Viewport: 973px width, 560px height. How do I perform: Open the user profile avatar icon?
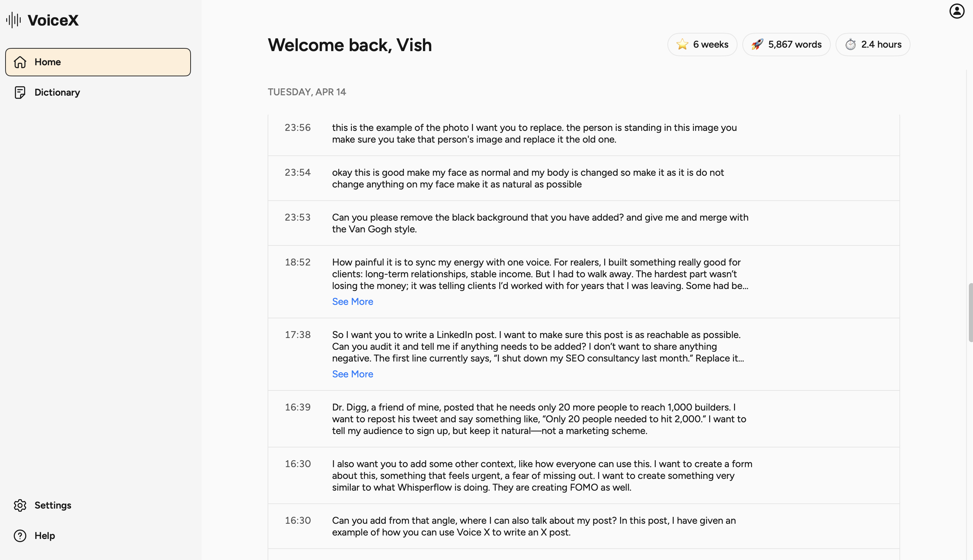coord(956,11)
